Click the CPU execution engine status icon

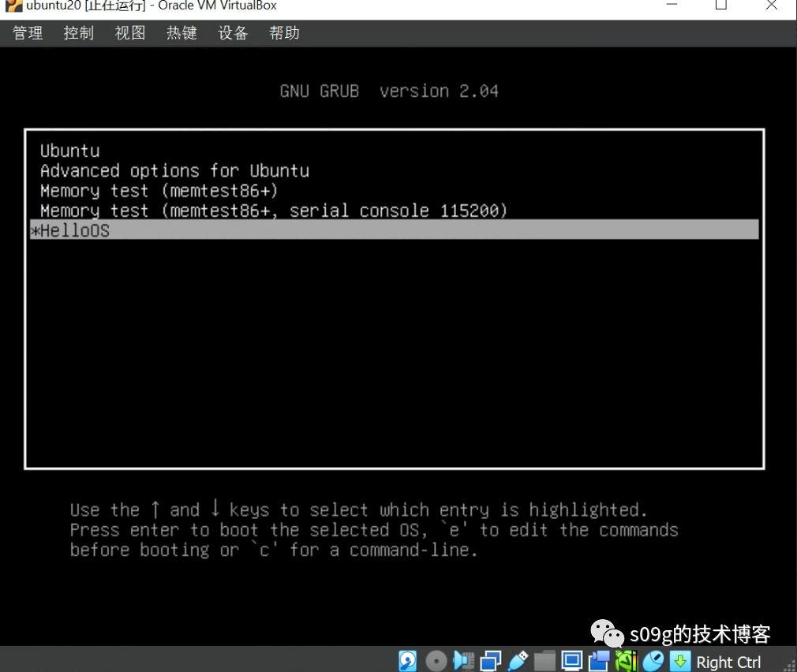[627, 661]
